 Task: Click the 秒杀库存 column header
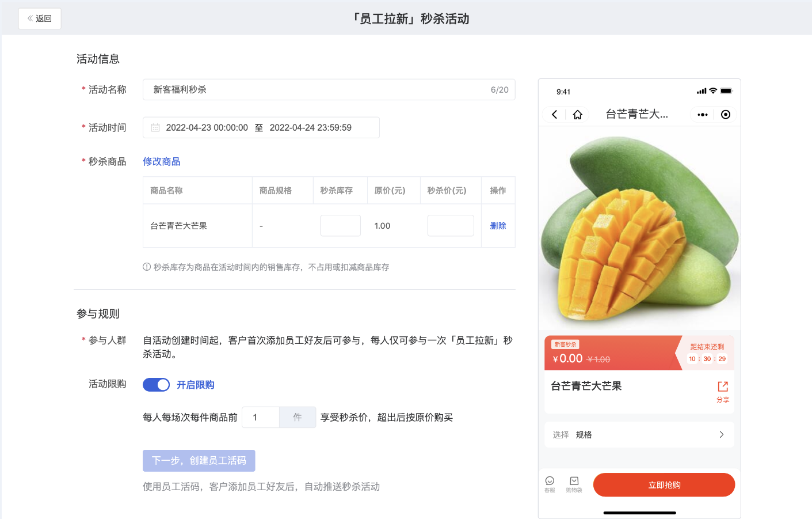337,191
